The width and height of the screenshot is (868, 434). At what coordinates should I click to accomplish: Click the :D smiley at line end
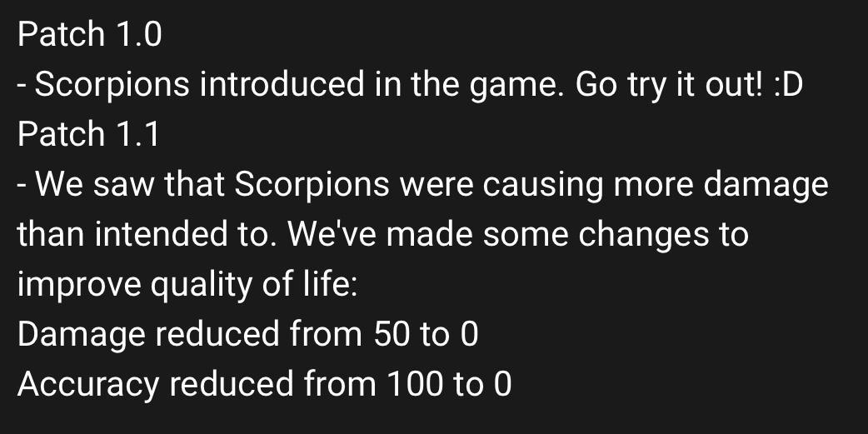click(x=788, y=85)
